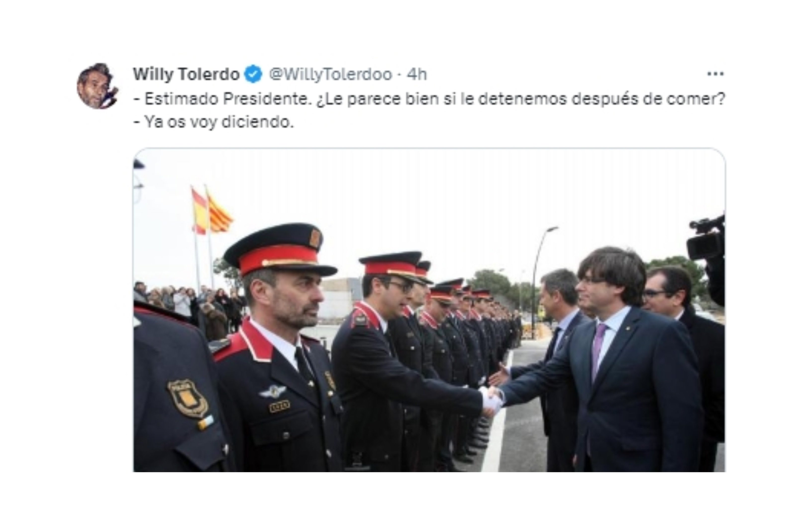This screenshot has height=516, width=812.
Task: Click the Spanish flag in the photo
Action: pyautogui.click(x=199, y=211)
